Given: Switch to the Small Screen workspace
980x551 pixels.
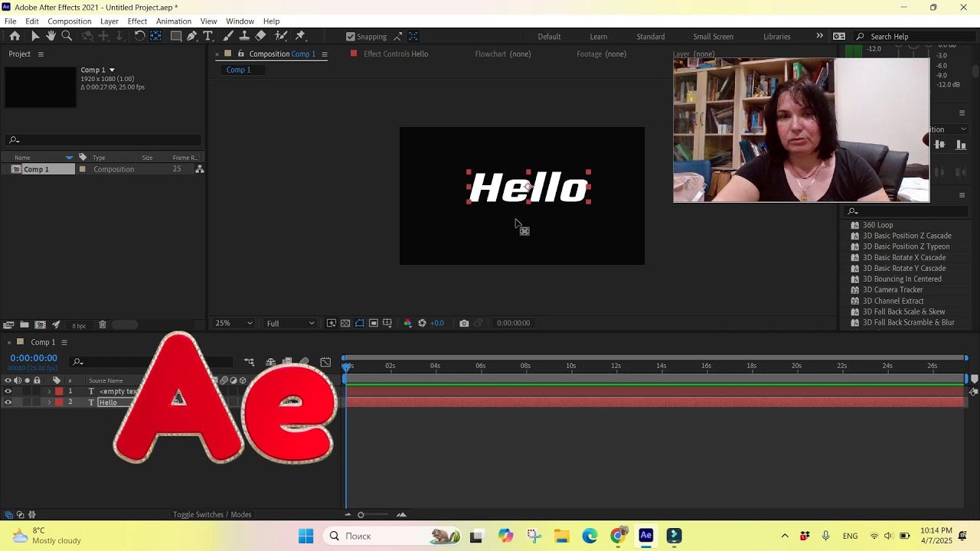Looking at the screenshot, I should pos(713,37).
